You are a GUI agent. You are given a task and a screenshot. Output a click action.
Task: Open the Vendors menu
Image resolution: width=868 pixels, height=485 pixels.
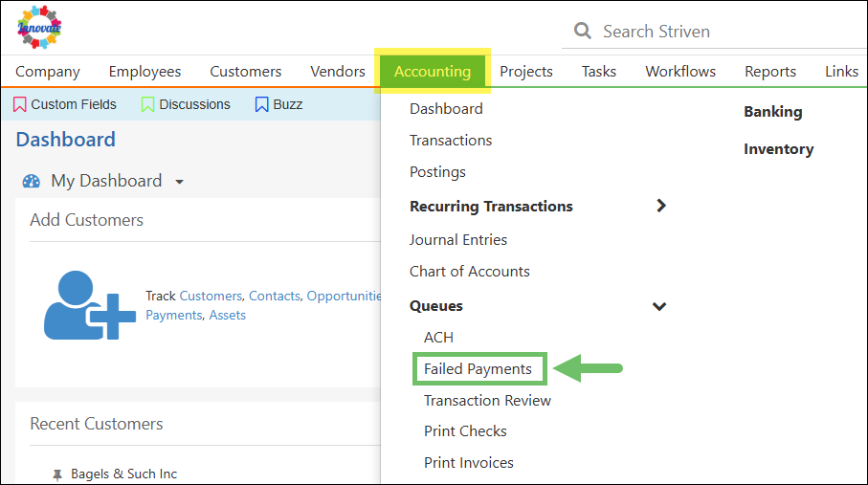click(338, 72)
